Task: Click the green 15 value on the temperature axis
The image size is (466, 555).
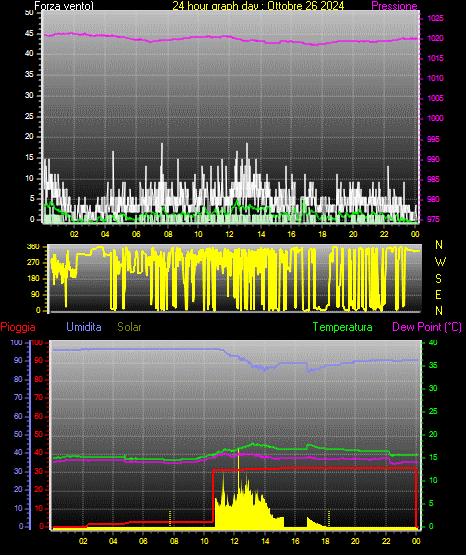Action: 433,457
